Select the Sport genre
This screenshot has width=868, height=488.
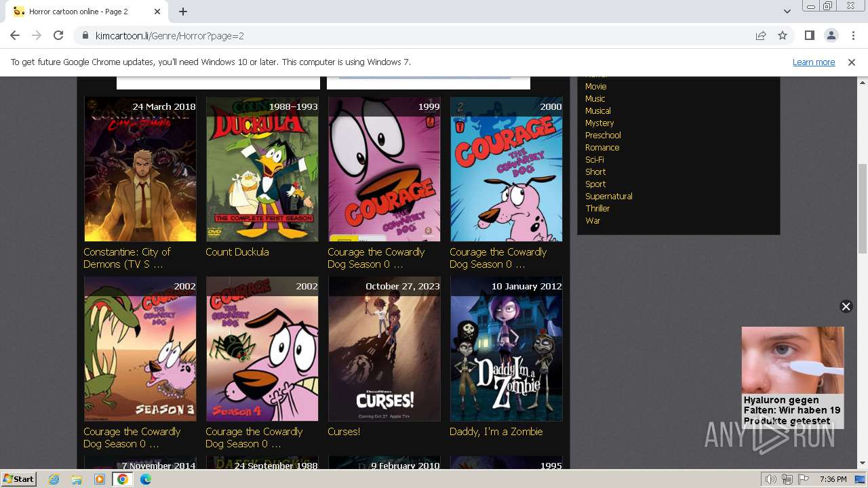coord(595,184)
